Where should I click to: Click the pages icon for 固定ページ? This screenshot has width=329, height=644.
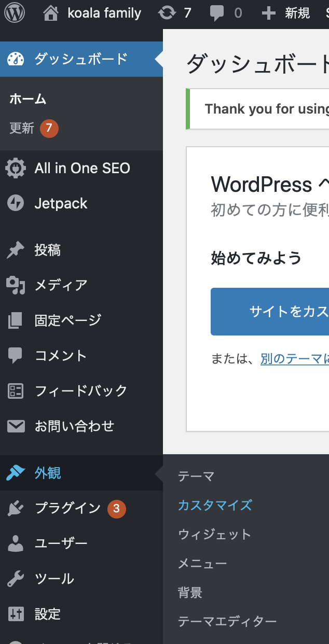(x=16, y=320)
